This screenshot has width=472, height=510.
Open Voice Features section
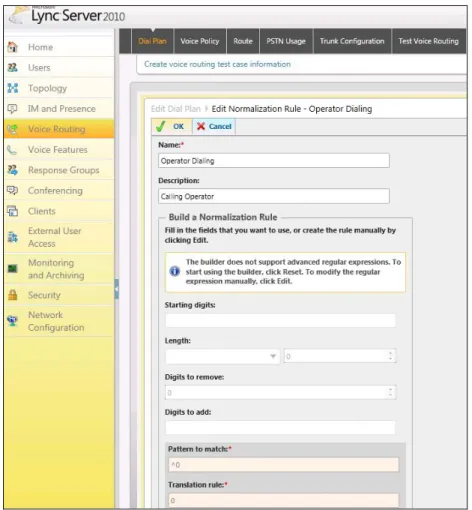(x=60, y=150)
